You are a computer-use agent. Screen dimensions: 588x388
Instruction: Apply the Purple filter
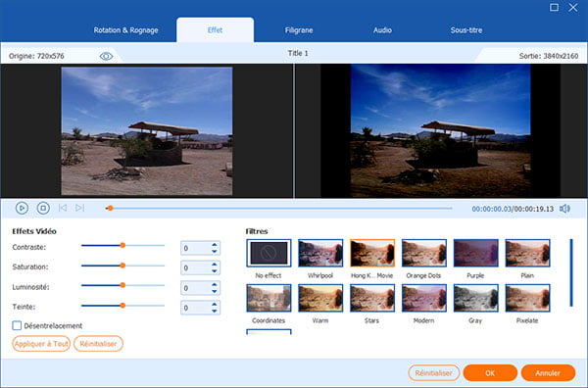475,253
